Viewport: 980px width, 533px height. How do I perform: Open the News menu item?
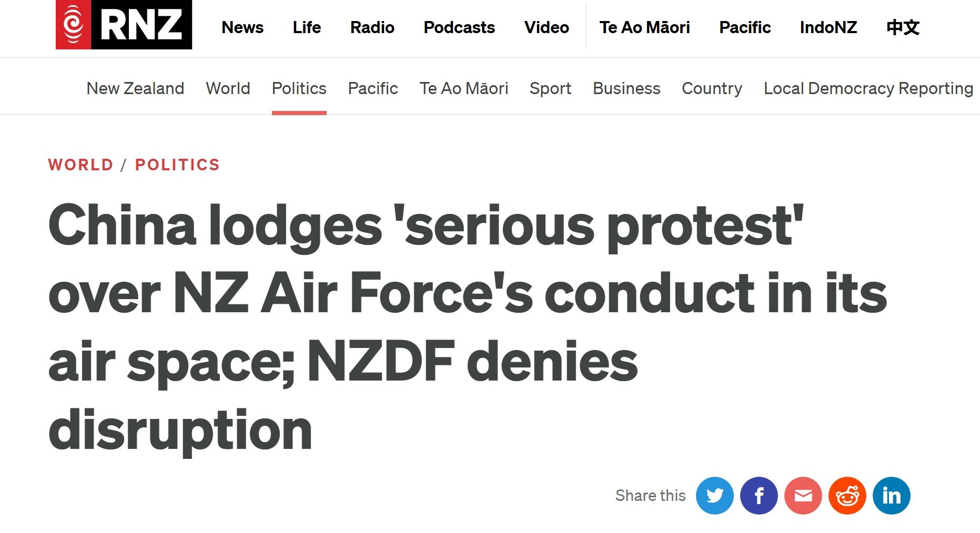tap(243, 27)
